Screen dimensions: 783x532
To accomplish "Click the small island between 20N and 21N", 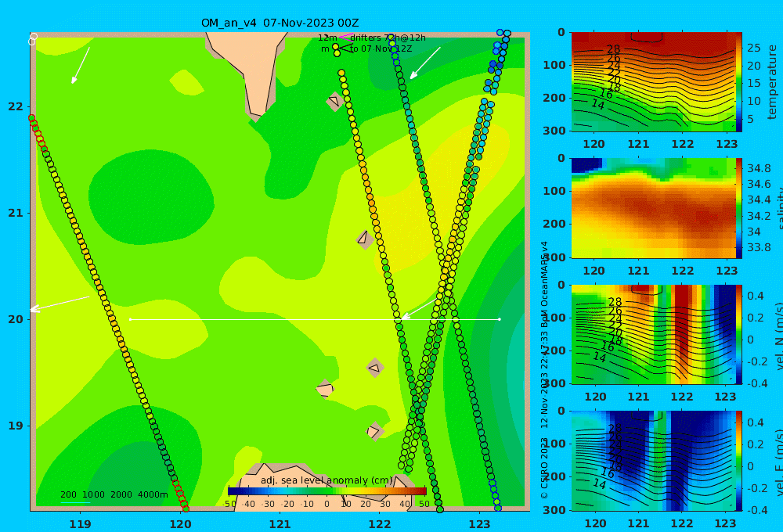I will pyautogui.click(x=365, y=239).
